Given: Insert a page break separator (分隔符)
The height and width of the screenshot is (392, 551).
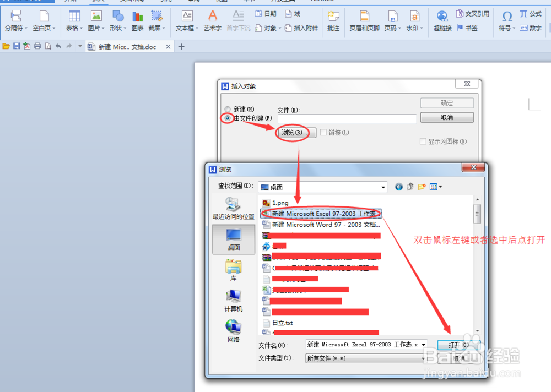Looking at the screenshot, I should (16, 20).
